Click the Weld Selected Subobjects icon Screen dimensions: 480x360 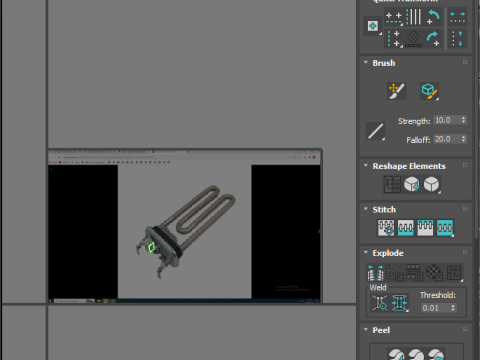point(400,303)
